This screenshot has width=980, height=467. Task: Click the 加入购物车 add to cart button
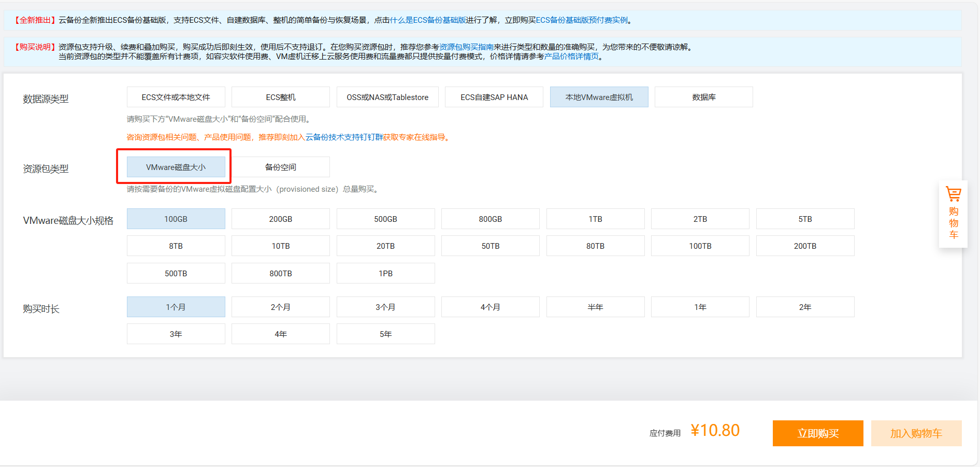[916, 433]
